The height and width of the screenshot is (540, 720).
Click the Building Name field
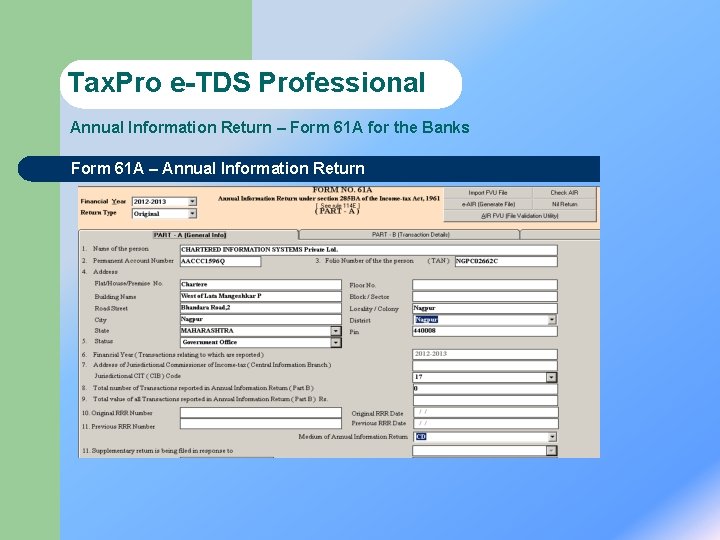[x=260, y=296]
